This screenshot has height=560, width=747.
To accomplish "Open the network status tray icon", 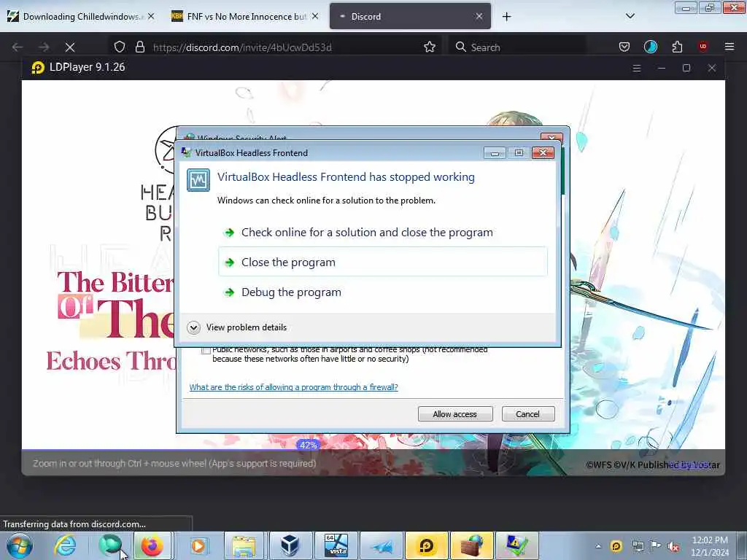I will pyautogui.click(x=638, y=546).
